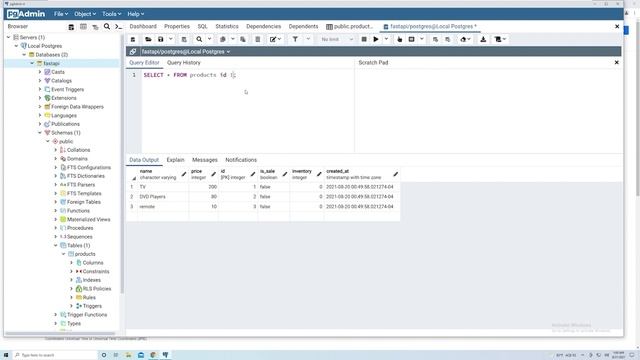Switch to the Dependencies tab
This screenshot has width=640, height=360.
(263, 26)
